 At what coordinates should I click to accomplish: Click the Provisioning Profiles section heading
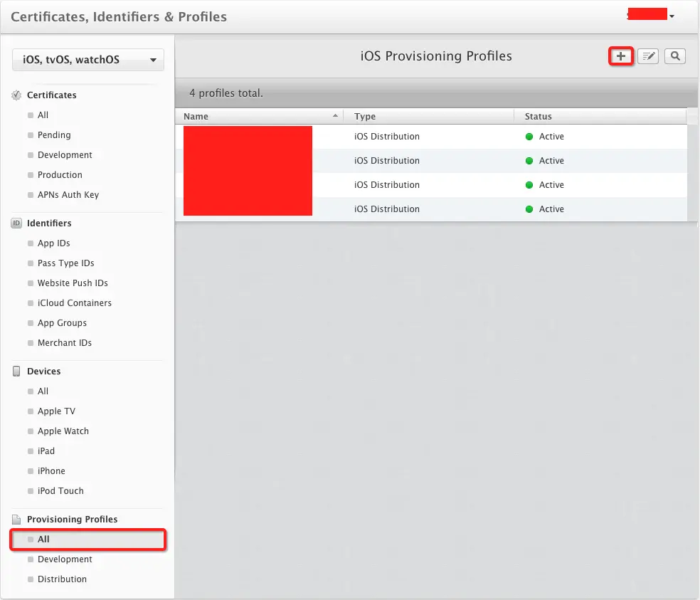(73, 519)
